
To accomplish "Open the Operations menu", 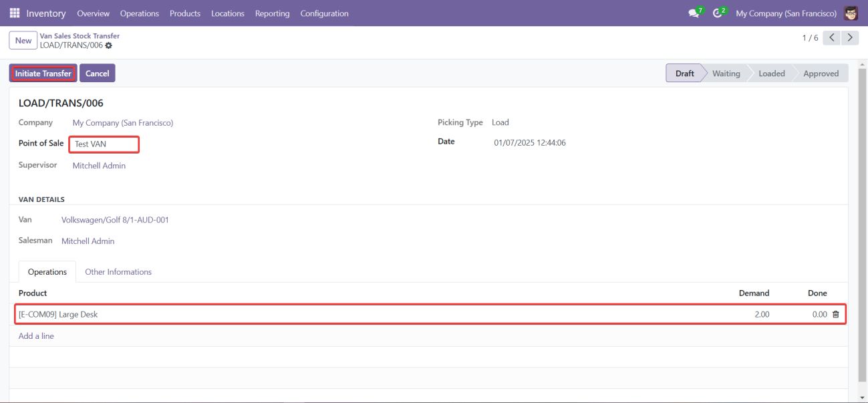I will (x=140, y=13).
